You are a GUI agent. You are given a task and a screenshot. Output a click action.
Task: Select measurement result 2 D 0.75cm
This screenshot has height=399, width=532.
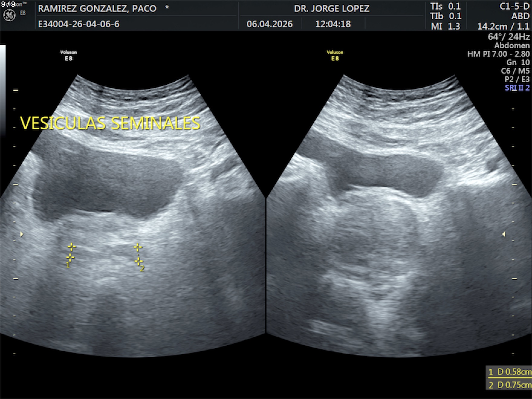pyautogui.click(x=509, y=385)
